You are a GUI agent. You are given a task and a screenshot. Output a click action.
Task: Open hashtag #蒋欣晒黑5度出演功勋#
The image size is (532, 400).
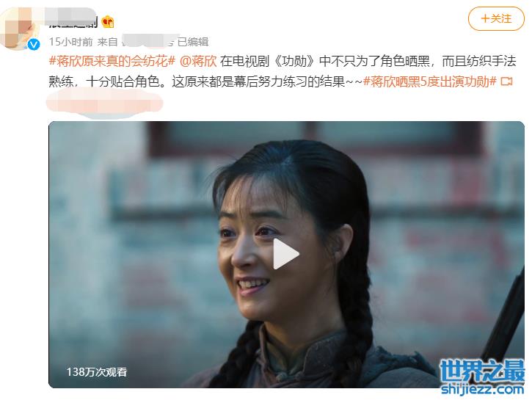[x=429, y=81]
